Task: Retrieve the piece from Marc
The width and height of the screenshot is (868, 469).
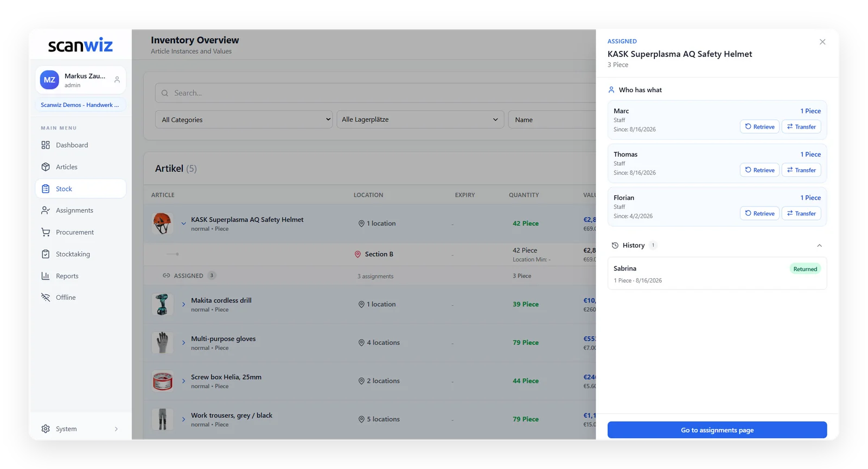Action: [759, 126]
